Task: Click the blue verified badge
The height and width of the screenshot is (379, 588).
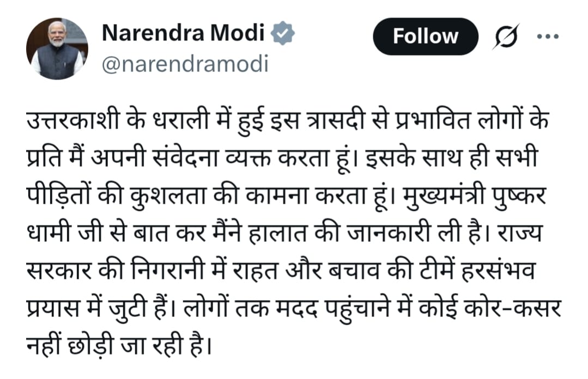Action: [283, 34]
